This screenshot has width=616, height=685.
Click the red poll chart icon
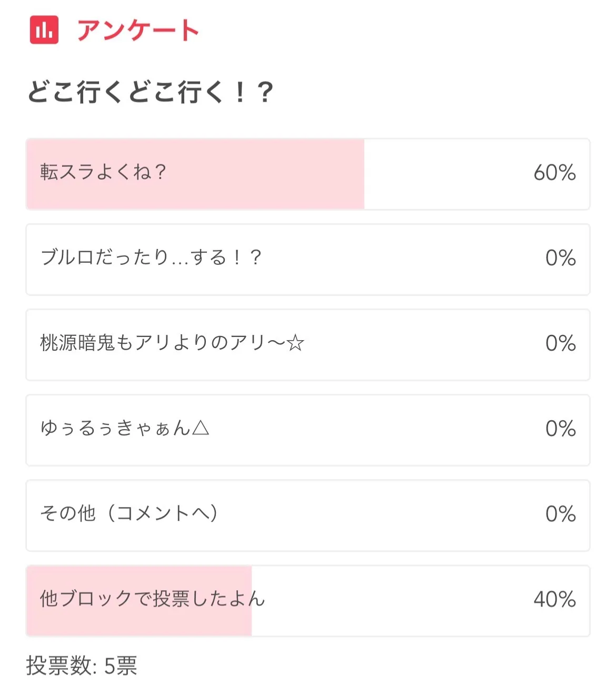click(x=44, y=30)
